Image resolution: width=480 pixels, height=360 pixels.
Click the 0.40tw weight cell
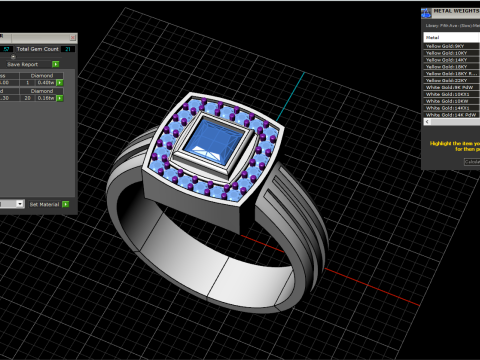[46, 83]
